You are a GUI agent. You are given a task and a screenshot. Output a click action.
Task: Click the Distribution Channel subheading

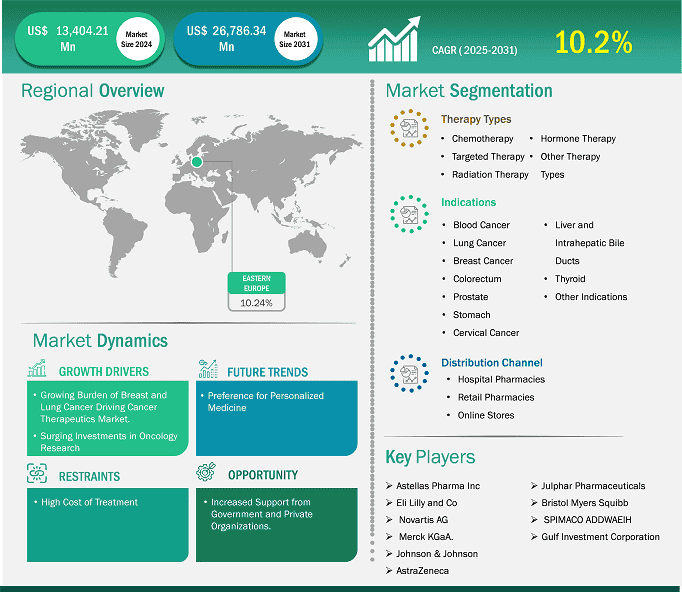tap(492, 363)
